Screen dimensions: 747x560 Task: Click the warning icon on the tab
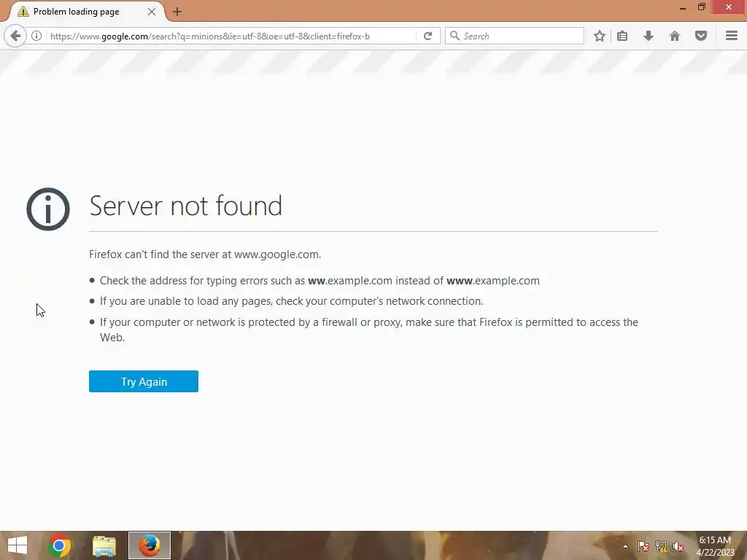[x=23, y=12]
